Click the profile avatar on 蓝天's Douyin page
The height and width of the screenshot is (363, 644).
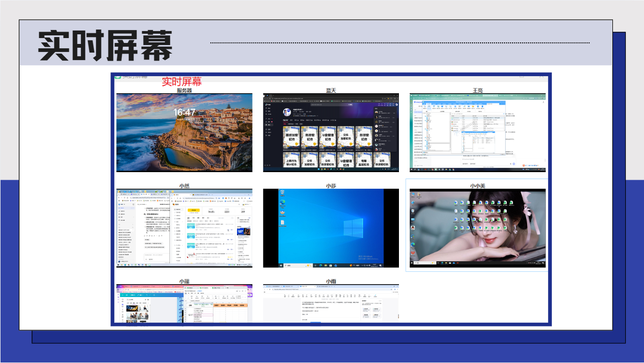pos(287,113)
